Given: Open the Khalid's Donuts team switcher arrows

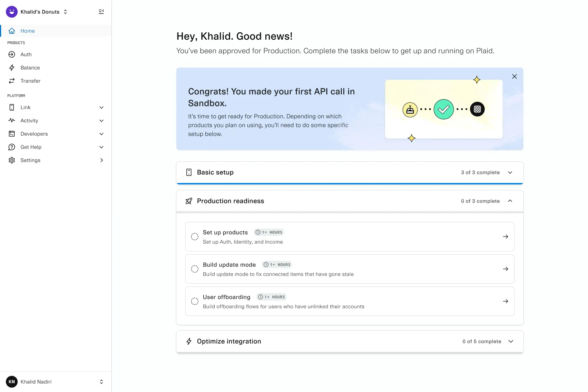Looking at the screenshot, I should tap(65, 12).
